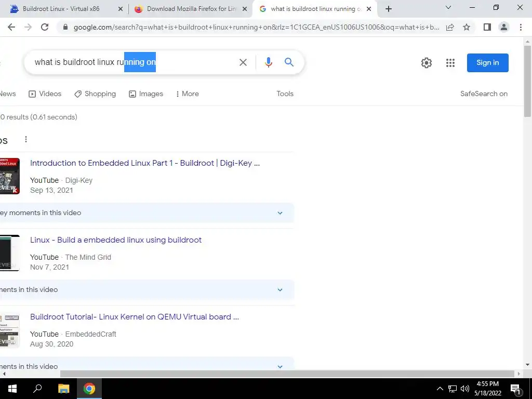Open Linux - Build a embedded linux video

click(x=116, y=240)
